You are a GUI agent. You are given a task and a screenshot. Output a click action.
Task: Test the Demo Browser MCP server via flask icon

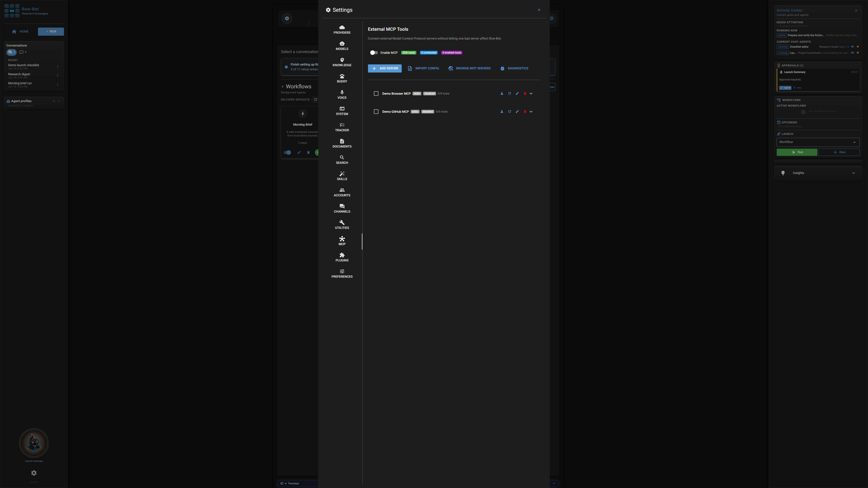click(502, 94)
